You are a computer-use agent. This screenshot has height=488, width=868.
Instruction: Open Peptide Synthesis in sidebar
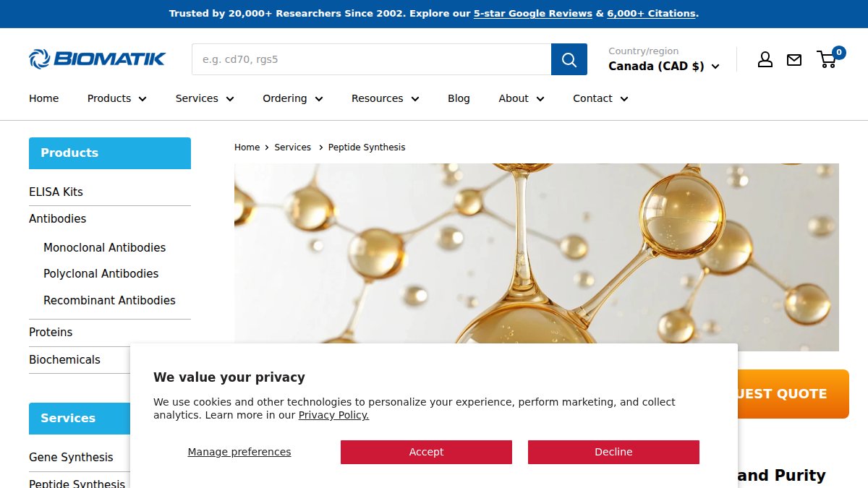(x=77, y=483)
